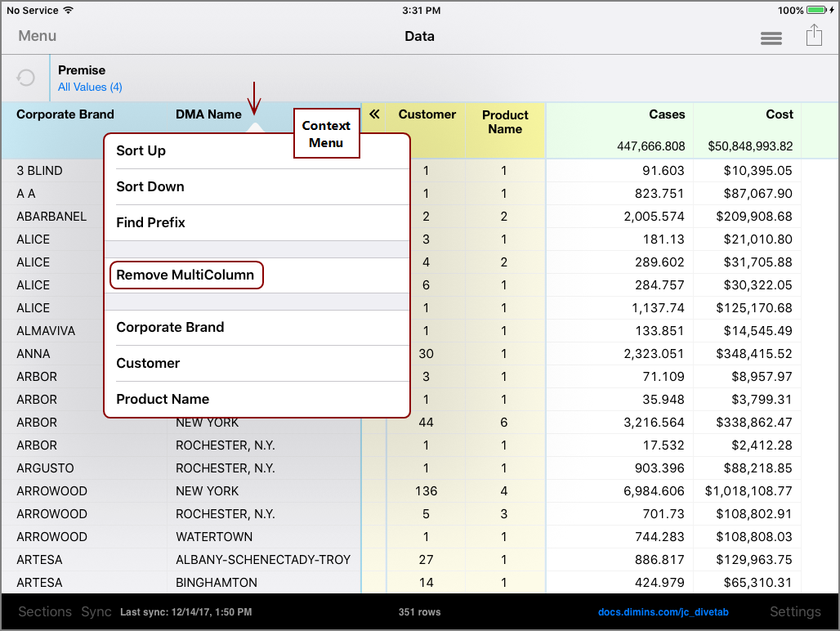This screenshot has height=631, width=840.
Task: Pick Customer in context menu
Action: 148,363
